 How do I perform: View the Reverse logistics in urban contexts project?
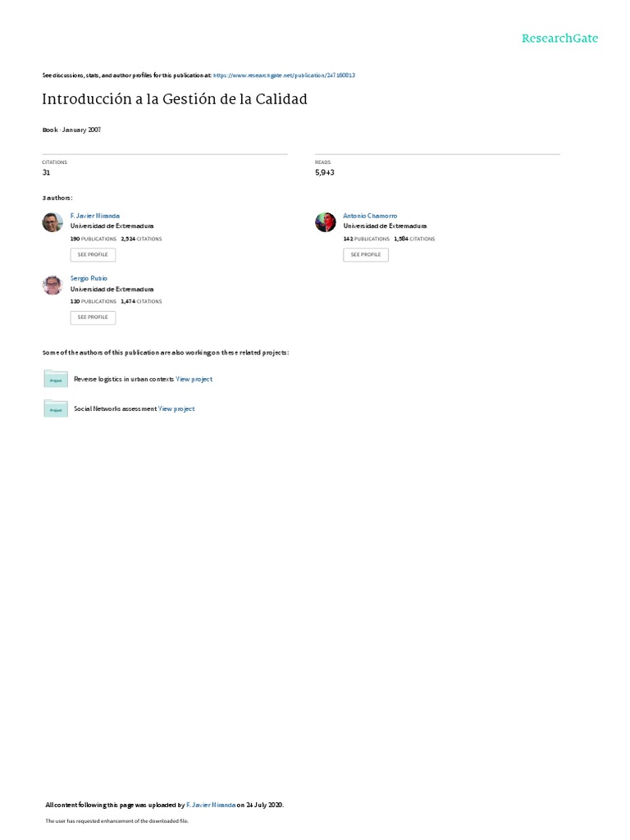(x=194, y=379)
